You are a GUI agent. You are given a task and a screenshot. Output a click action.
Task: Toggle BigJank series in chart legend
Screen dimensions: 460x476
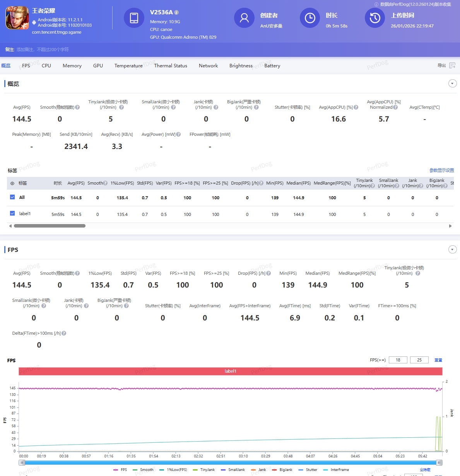click(282, 470)
